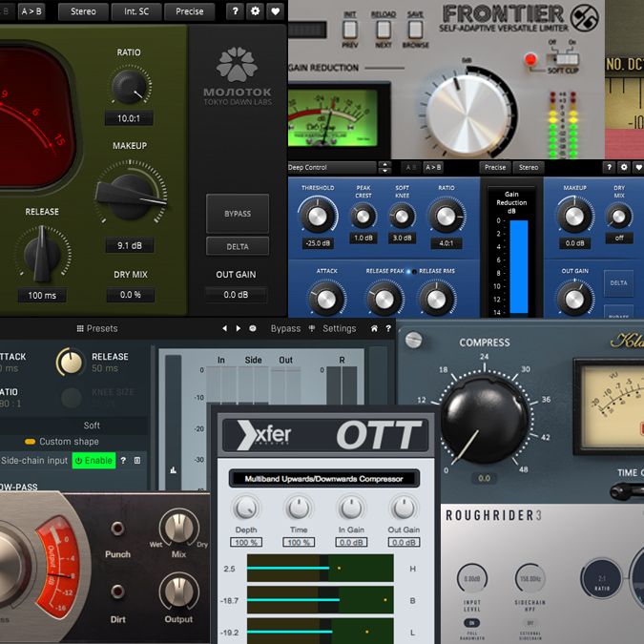The height and width of the screenshot is (644, 644).
Task: Click the OTT Depth knob
Action: (246, 509)
